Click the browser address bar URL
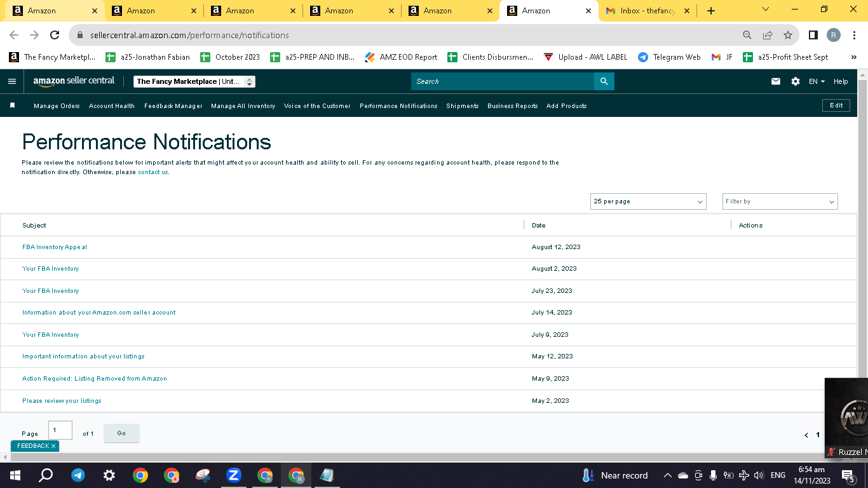The height and width of the screenshot is (488, 868). [x=189, y=35]
